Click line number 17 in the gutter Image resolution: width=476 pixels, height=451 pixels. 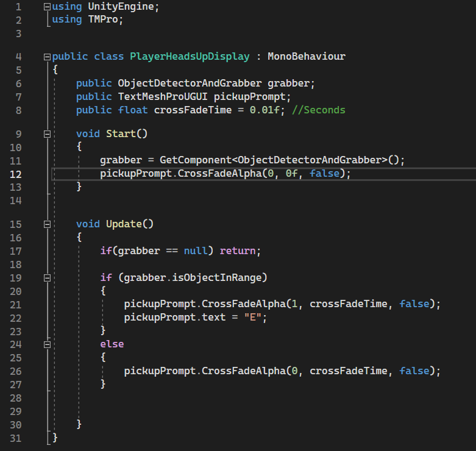point(16,251)
